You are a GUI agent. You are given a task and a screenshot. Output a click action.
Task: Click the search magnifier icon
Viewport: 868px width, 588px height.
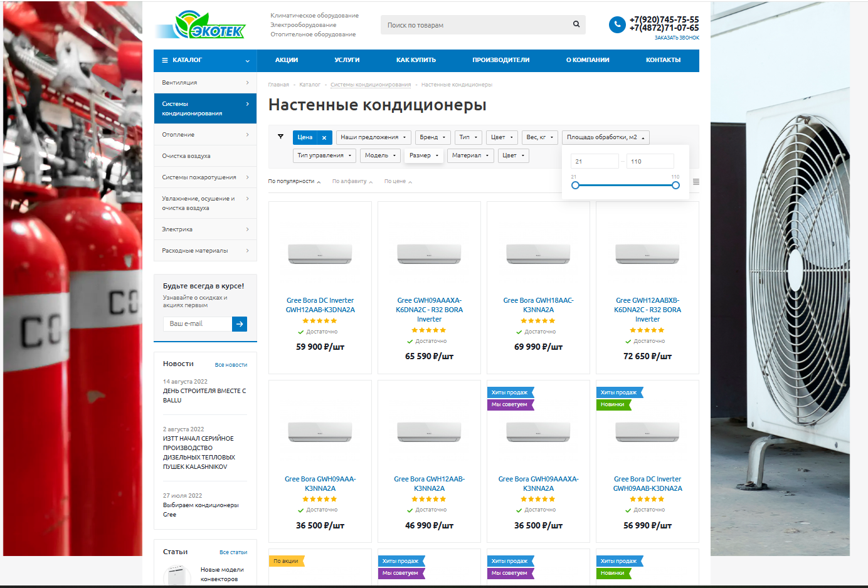(x=576, y=24)
